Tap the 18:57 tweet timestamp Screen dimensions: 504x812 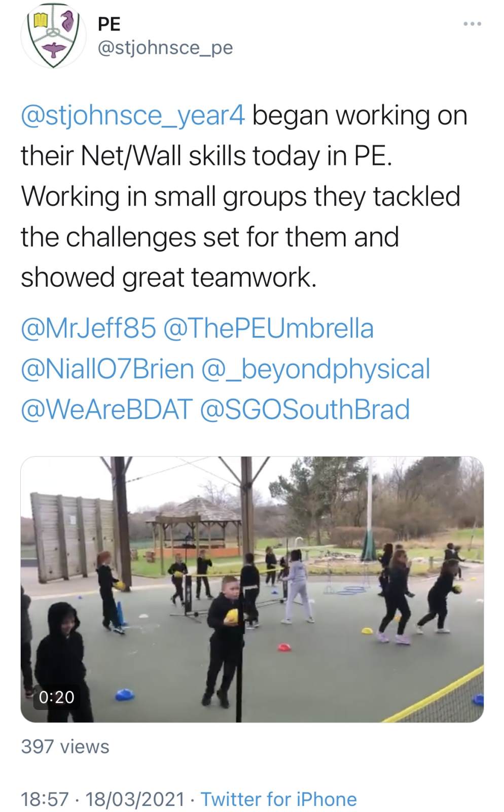tap(45, 799)
